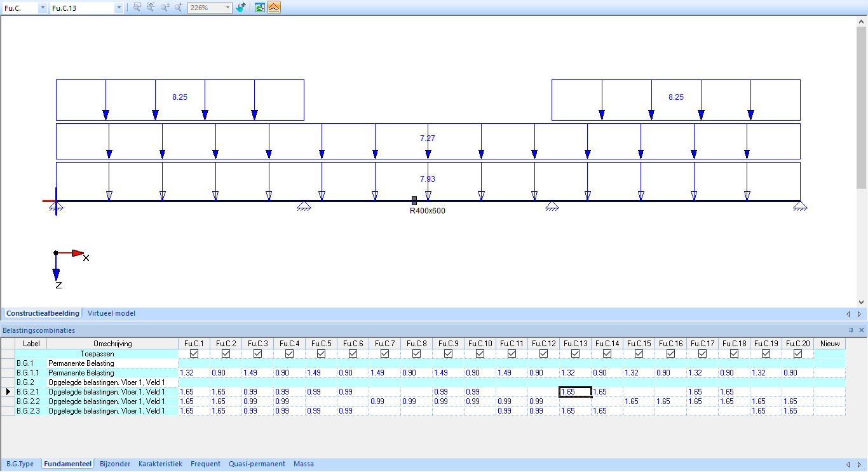Select the 1.65 cell for B.G.2.1 Fu.C.14

[607, 391]
